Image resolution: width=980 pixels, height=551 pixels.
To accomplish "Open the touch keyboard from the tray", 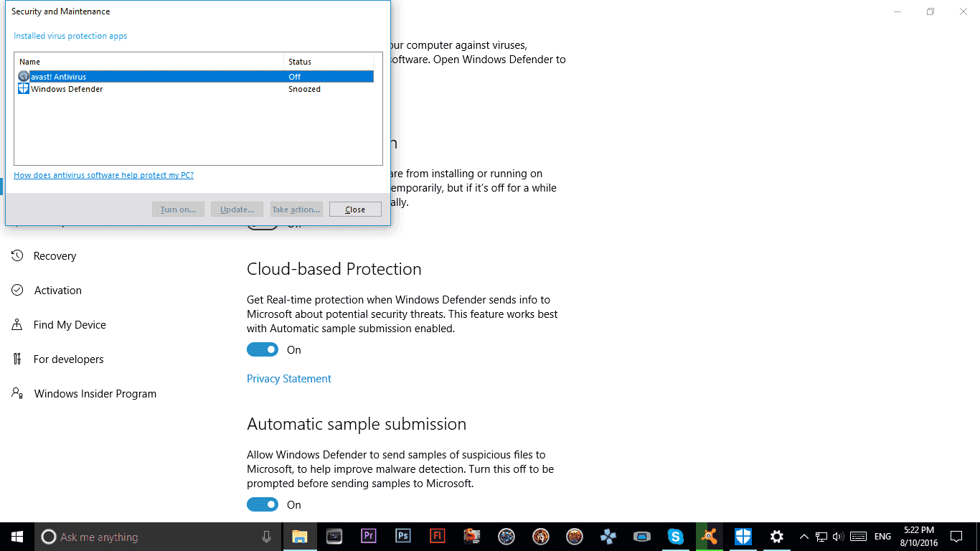I will 857,537.
